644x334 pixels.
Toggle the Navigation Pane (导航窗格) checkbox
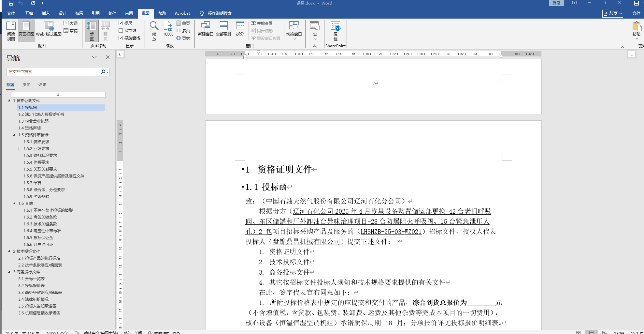pyautogui.click(x=121, y=38)
